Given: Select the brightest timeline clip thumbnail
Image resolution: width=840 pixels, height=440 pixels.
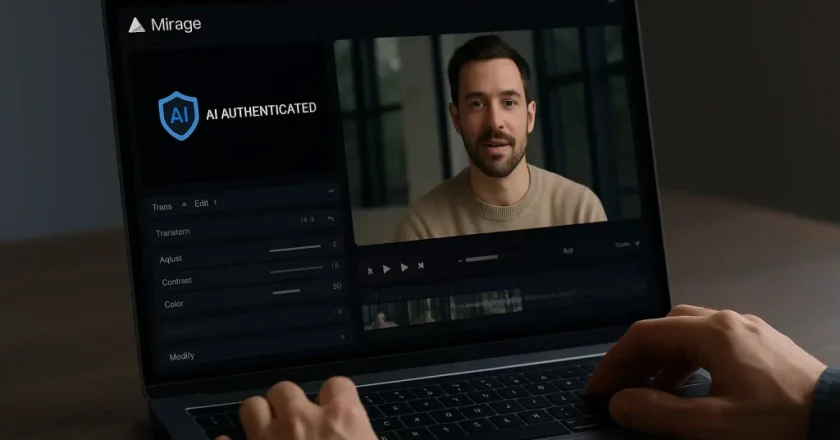Looking at the screenshot, I should click(x=485, y=303).
